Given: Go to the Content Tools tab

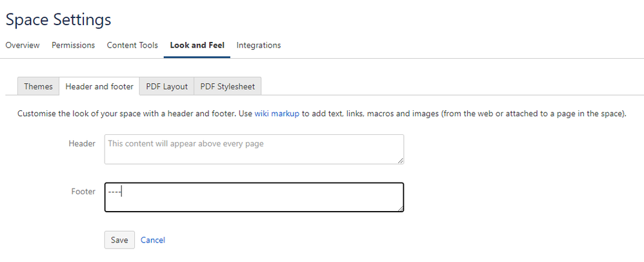Looking at the screenshot, I should pos(132,45).
